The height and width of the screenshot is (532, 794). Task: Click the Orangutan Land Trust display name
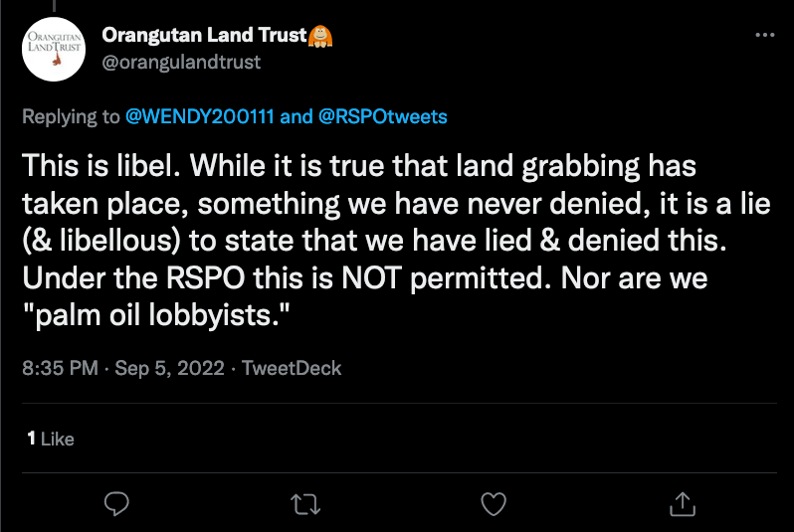[204, 37]
